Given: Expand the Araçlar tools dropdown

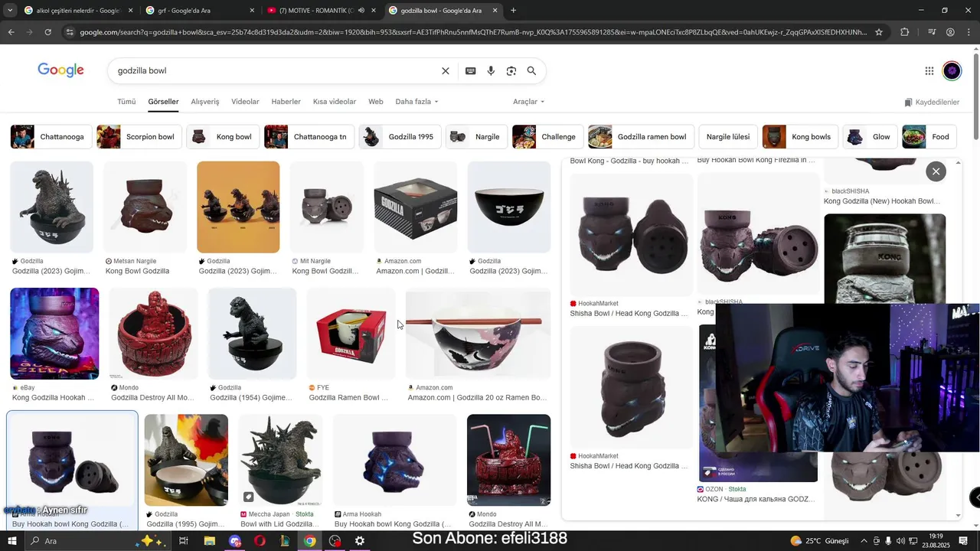Looking at the screenshot, I should coord(529,102).
